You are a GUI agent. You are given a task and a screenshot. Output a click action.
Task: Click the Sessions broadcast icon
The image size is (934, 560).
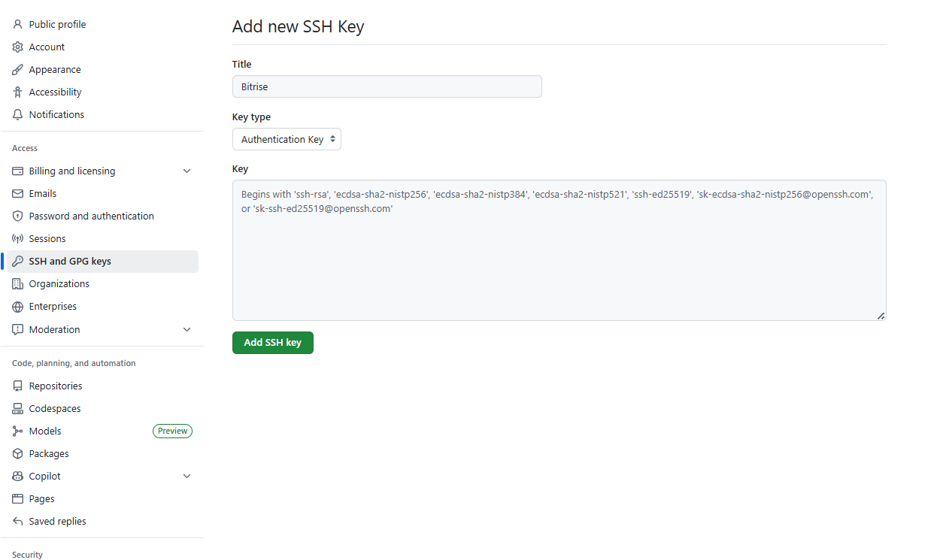pos(18,238)
